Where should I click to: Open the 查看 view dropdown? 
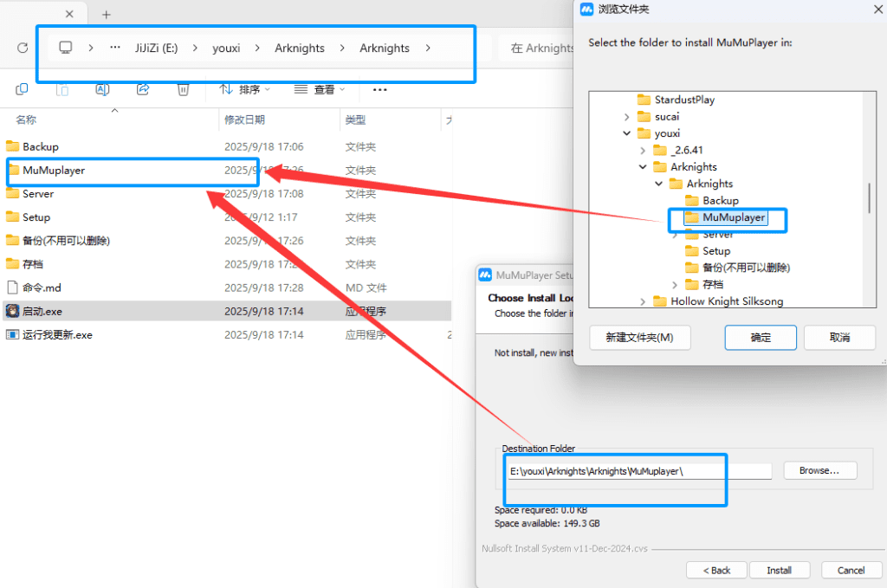click(x=320, y=89)
